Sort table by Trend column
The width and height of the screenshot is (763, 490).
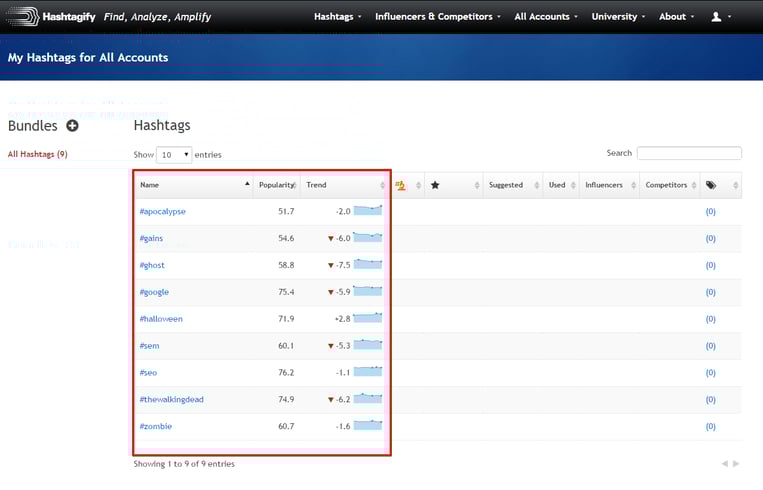(344, 185)
